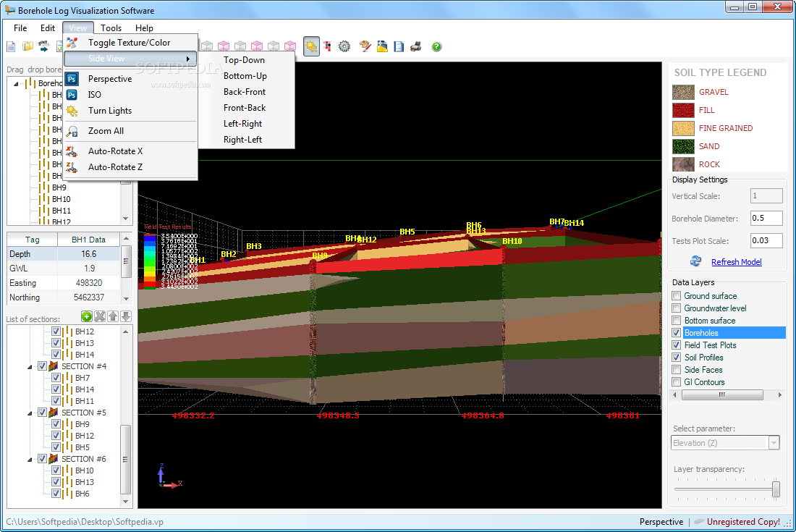Click the import data arrow icon

(44, 47)
